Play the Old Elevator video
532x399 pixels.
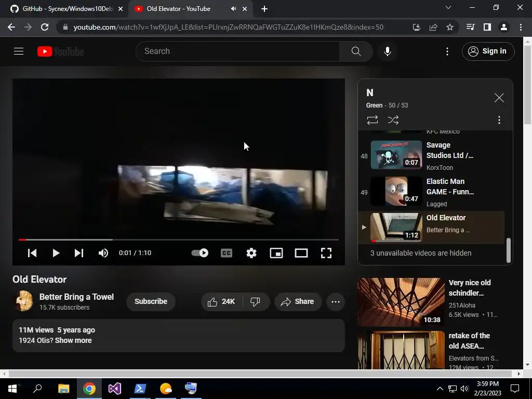(56, 253)
